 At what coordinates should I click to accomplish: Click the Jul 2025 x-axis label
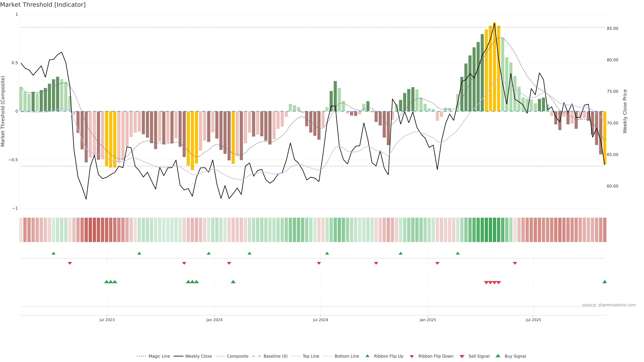(x=533, y=320)
